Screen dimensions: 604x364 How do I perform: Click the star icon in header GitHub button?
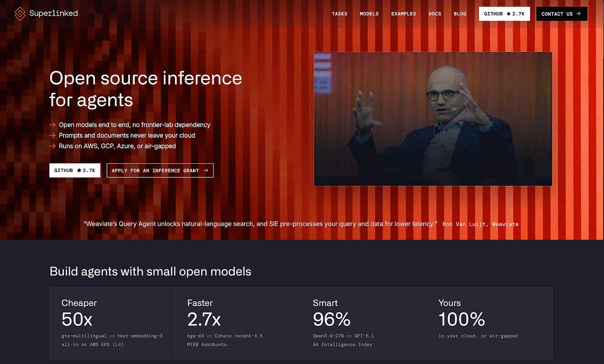pyautogui.click(x=509, y=14)
